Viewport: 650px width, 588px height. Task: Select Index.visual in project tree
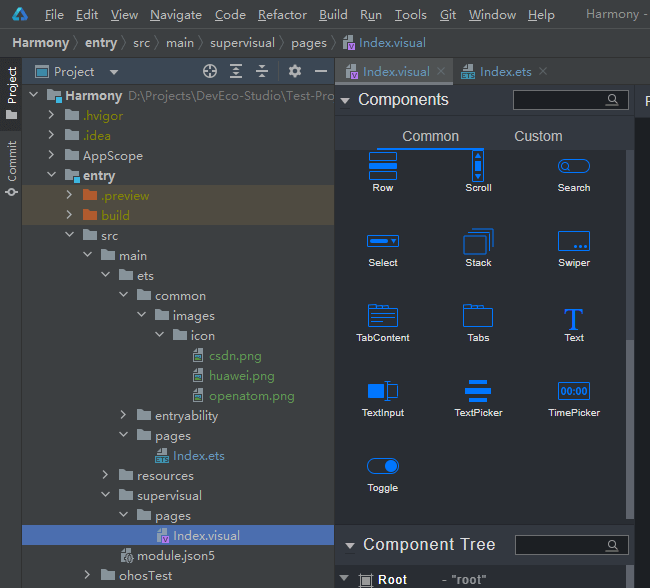(178, 535)
